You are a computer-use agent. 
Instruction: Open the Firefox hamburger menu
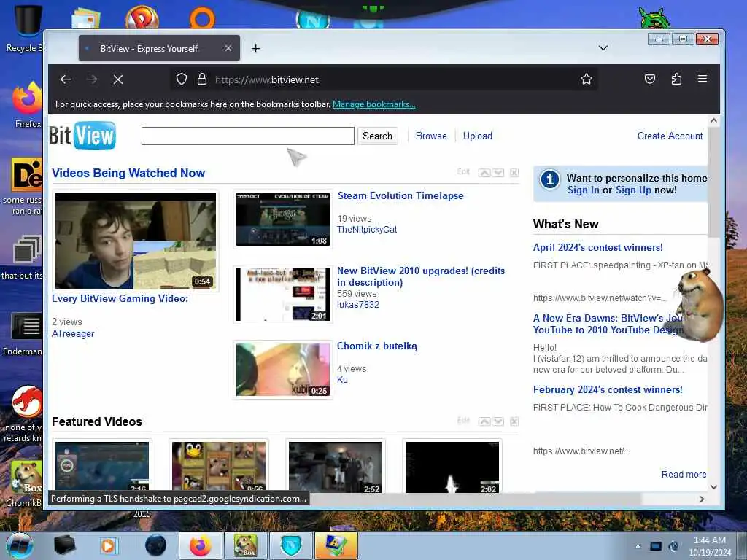click(703, 79)
